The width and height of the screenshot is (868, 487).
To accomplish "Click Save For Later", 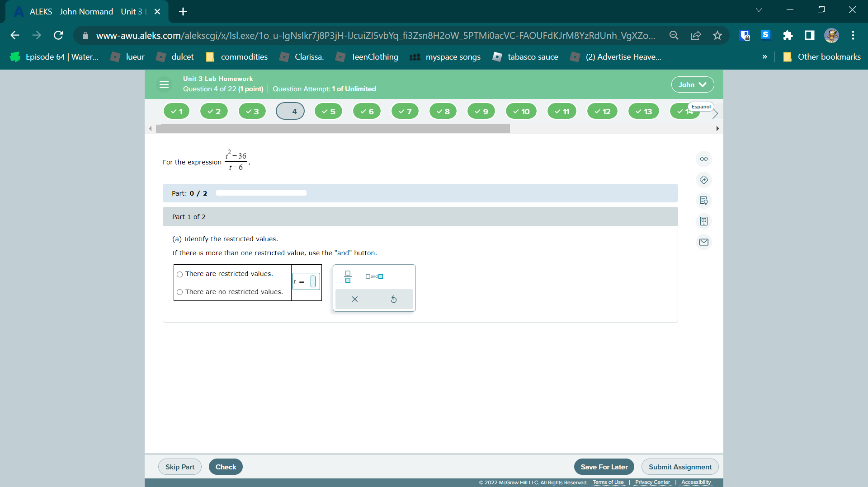I will pos(604,467).
